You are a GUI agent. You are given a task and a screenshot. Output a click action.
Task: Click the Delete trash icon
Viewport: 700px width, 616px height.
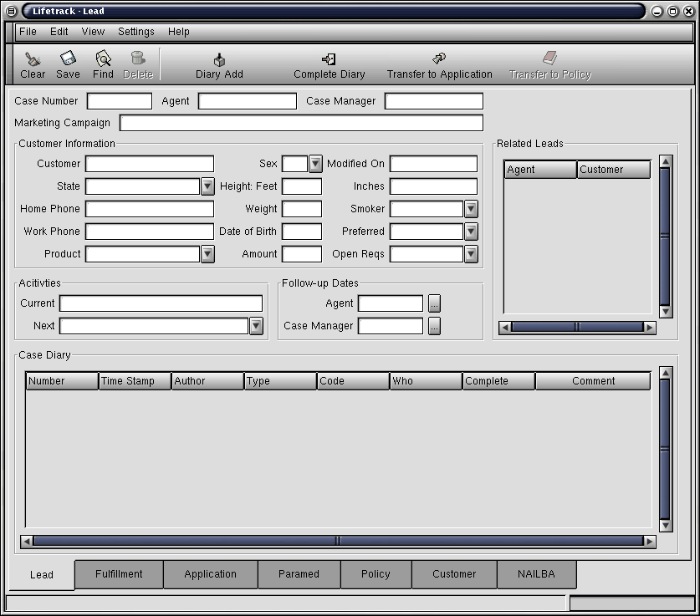[138, 58]
